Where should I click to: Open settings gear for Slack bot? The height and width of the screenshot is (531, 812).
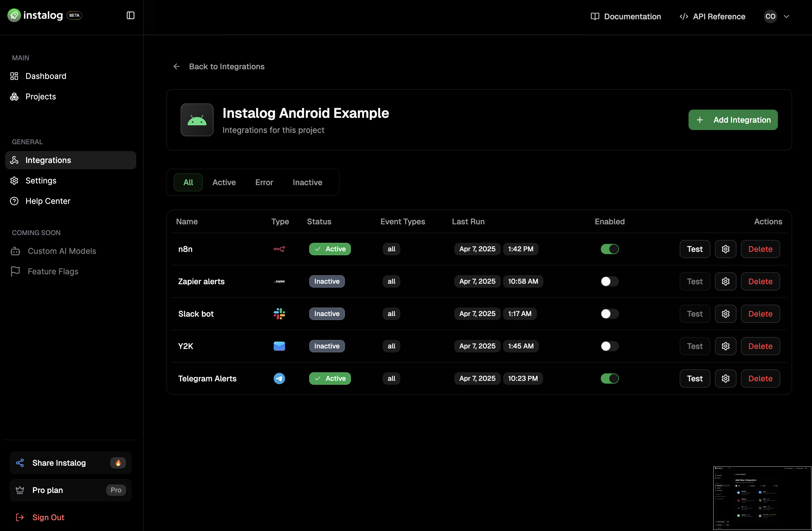725,313
